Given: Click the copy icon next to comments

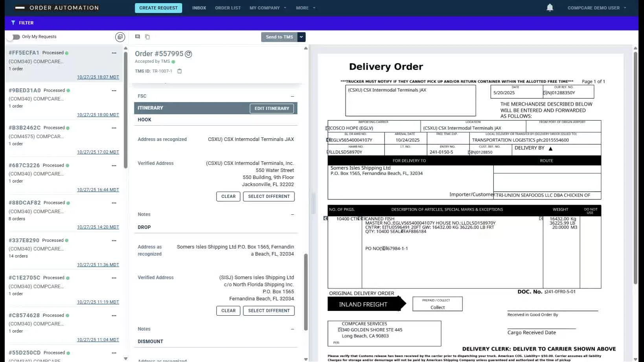Looking at the screenshot, I should click(147, 37).
